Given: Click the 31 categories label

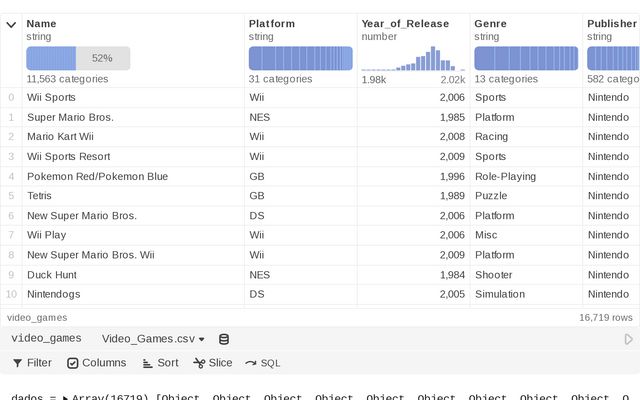Looking at the screenshot, I should pos(280,79).
